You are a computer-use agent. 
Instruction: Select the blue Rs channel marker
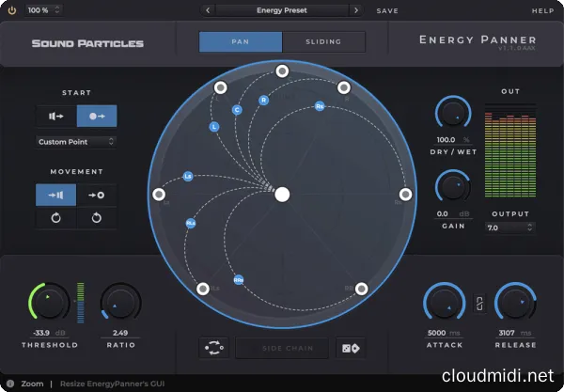click(320, 106)
